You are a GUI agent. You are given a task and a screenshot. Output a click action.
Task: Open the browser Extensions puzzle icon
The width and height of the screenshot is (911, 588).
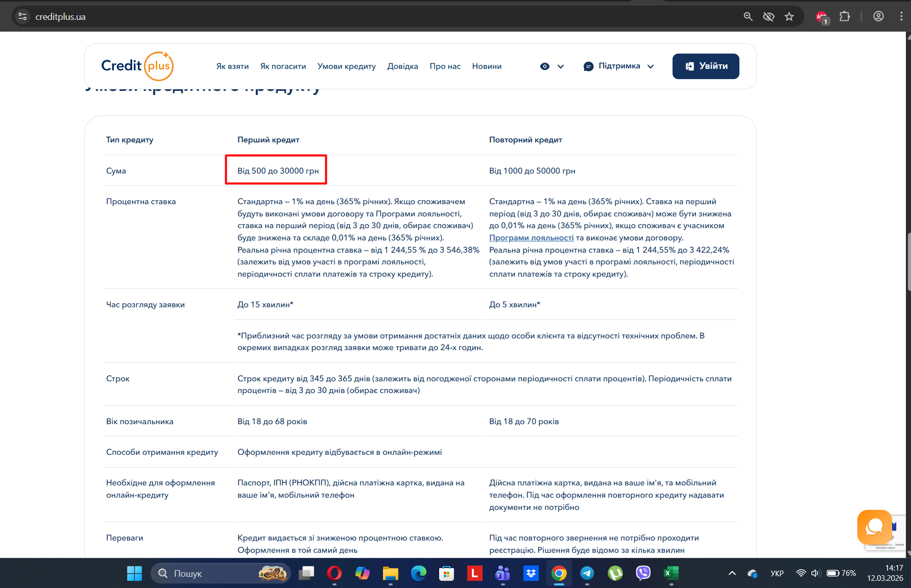pos(845,16)
